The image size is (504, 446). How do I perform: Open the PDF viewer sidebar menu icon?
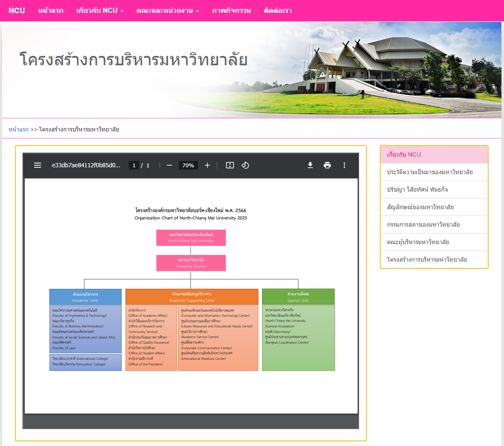[x=38, y=165]
